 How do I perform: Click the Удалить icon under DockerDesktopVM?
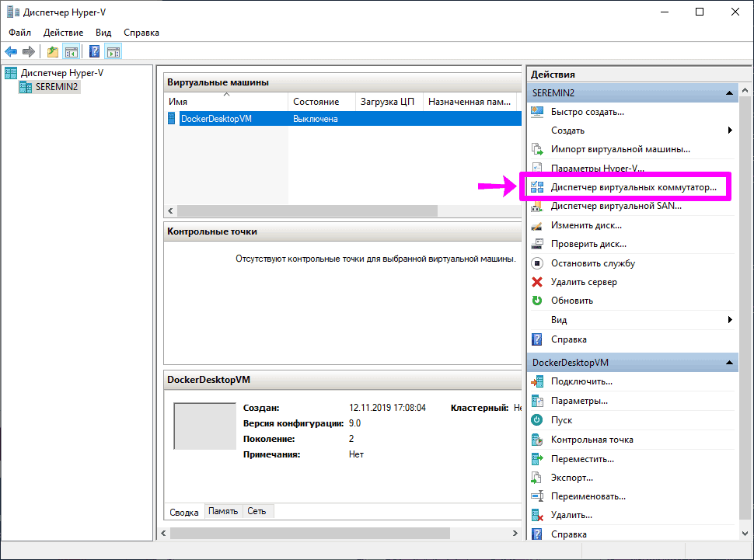537,515
